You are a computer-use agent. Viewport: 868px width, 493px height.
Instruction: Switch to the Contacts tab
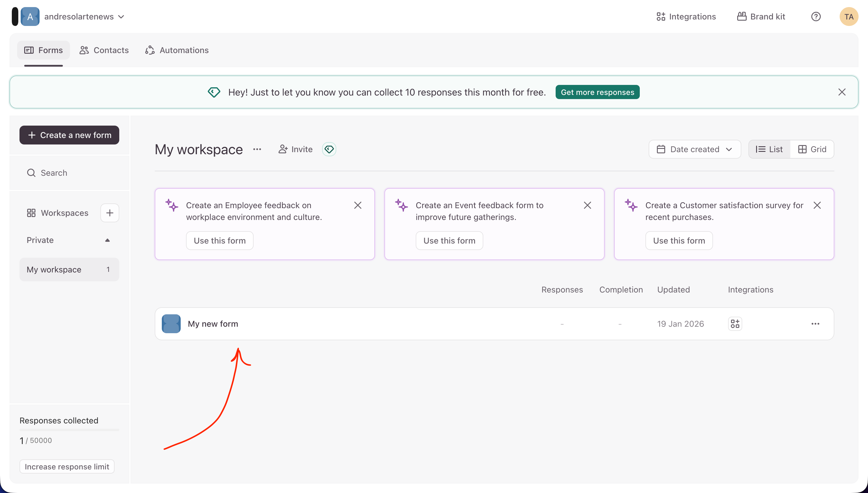[104, 50]
